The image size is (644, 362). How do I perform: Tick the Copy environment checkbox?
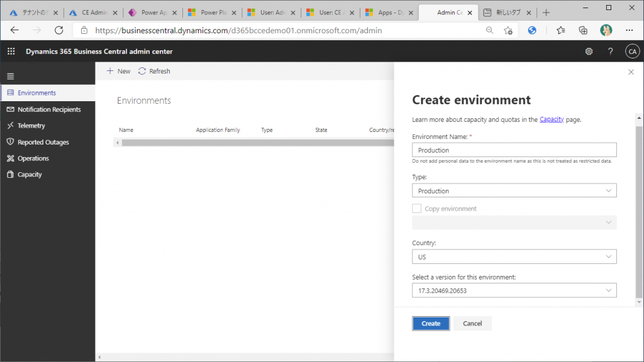[x=416, y=209]
